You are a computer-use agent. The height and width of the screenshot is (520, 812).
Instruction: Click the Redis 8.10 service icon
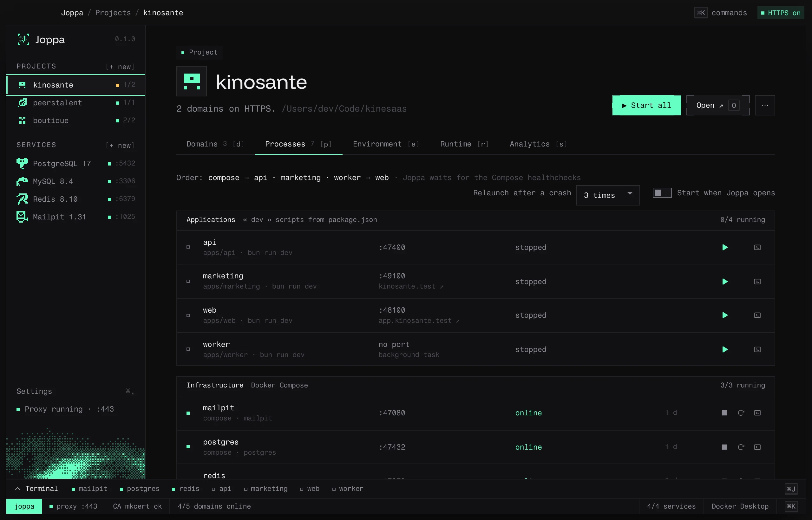click(x=22, y=199)
